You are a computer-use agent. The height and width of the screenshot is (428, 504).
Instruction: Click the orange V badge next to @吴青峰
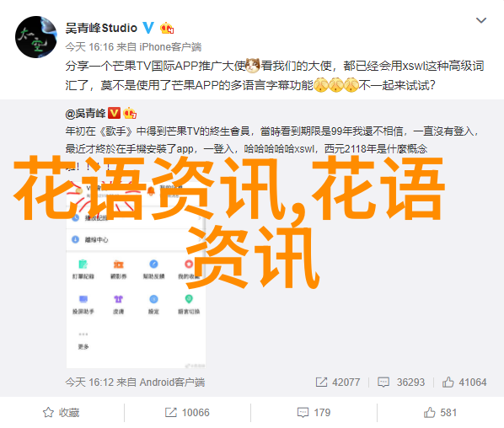114,113
